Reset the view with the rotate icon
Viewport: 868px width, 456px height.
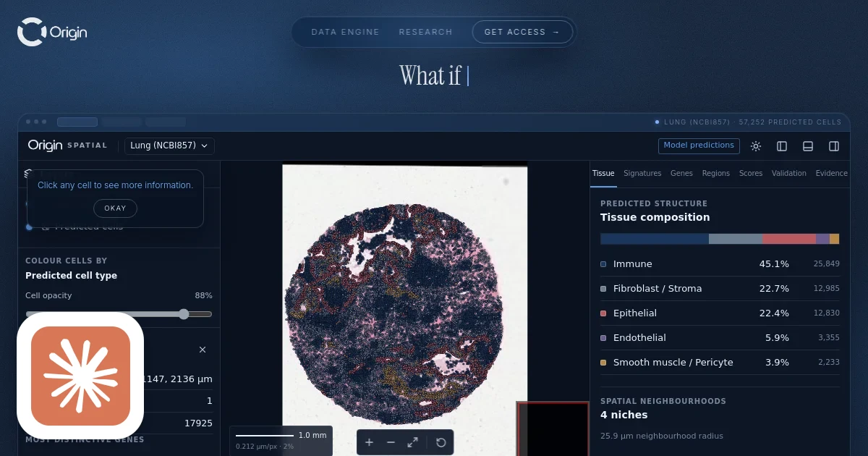tap(441, 442)
